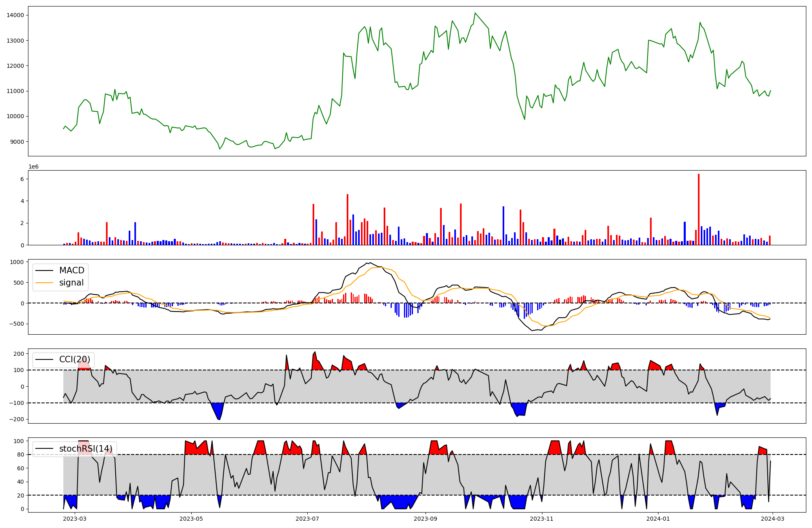
Task: Click the orange signal legend line sample
Action: (44, 283)
